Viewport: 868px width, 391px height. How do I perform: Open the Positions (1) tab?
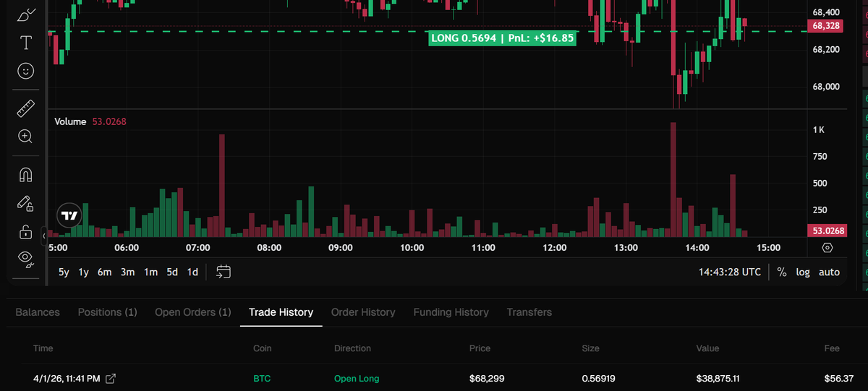pos(107,312)
